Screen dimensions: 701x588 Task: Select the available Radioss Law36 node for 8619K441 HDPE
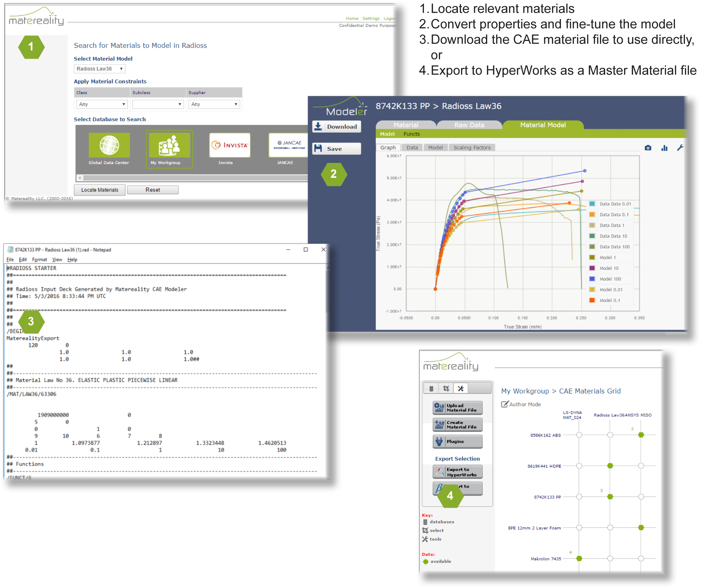pyautogui.click(x=610, y=466)
